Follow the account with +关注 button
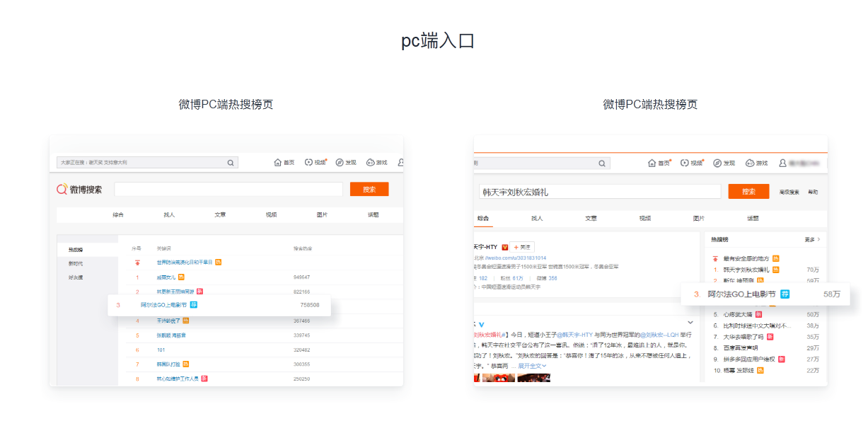Screen dimensions: 868x438 click(522, 247)
